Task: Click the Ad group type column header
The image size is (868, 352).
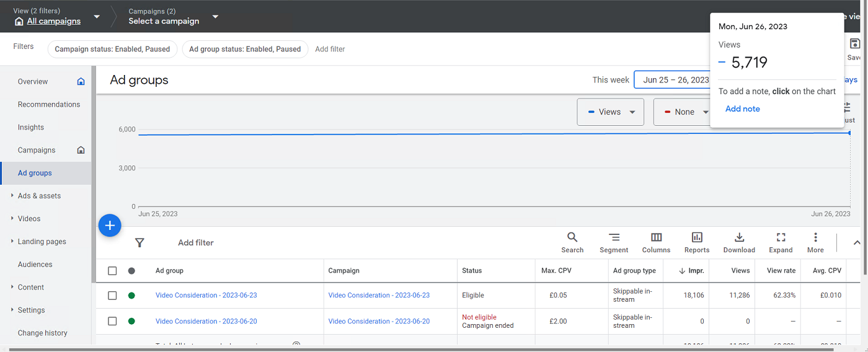Action: 634,271
